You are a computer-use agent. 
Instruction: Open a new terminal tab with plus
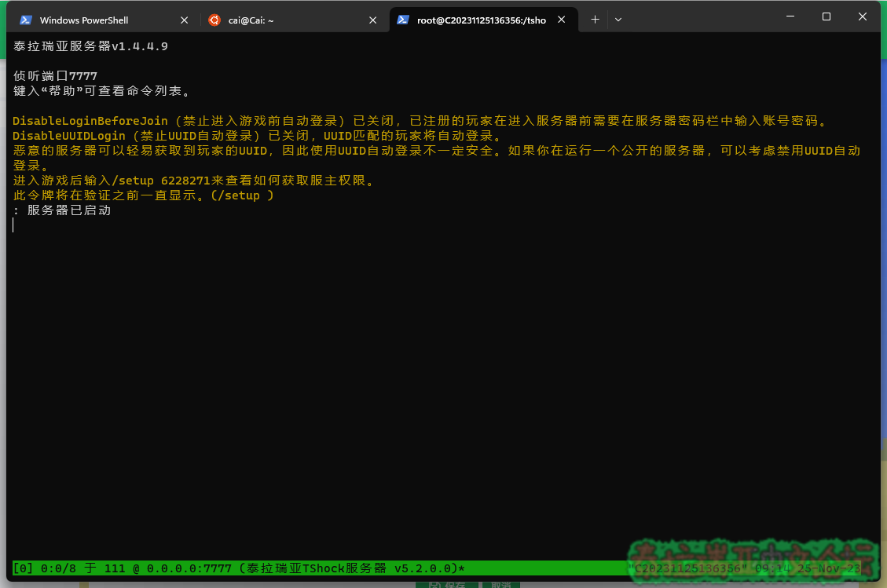(x=595, y=19)
